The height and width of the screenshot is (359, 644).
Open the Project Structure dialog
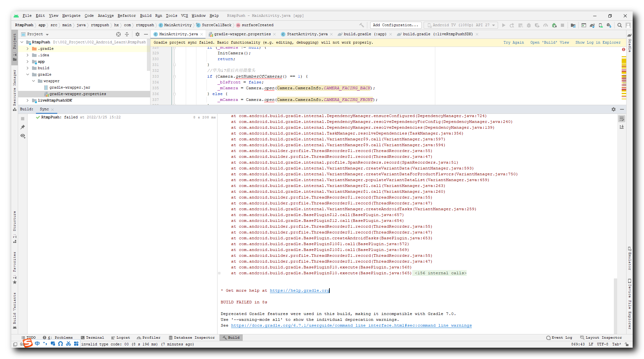pos(573,25)
